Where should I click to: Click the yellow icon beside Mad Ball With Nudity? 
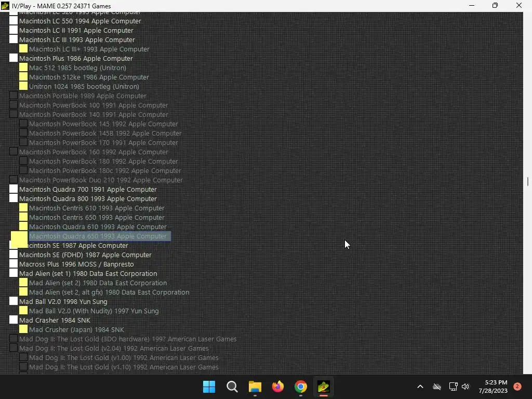[23, 311]
